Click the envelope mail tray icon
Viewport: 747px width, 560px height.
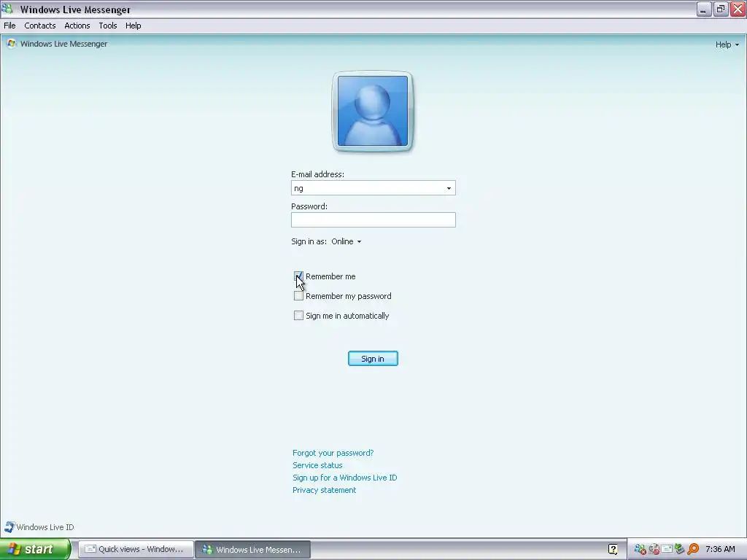point(667,550)
